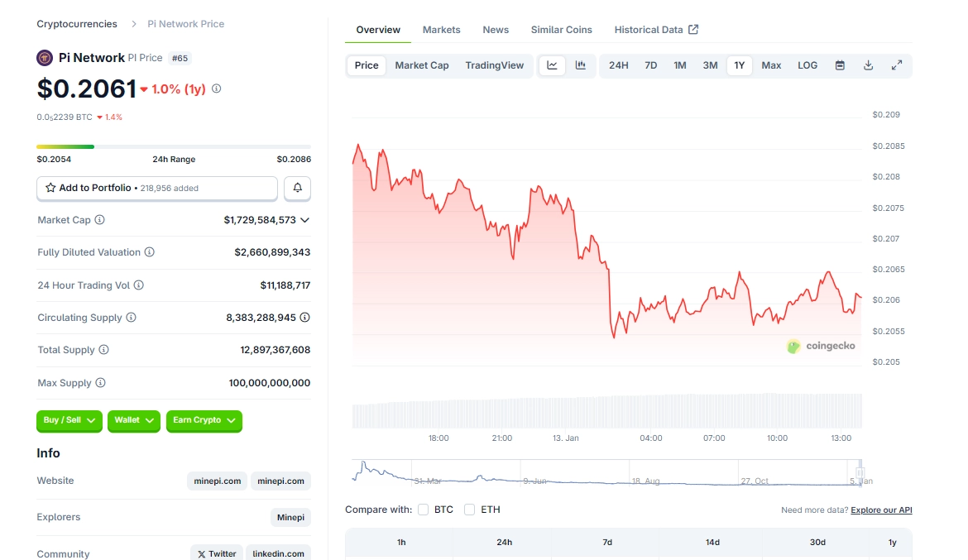Tick the ETH compare checkbox
The width and height of the screenshot is (968, 560).
click(x=470, y=510)
